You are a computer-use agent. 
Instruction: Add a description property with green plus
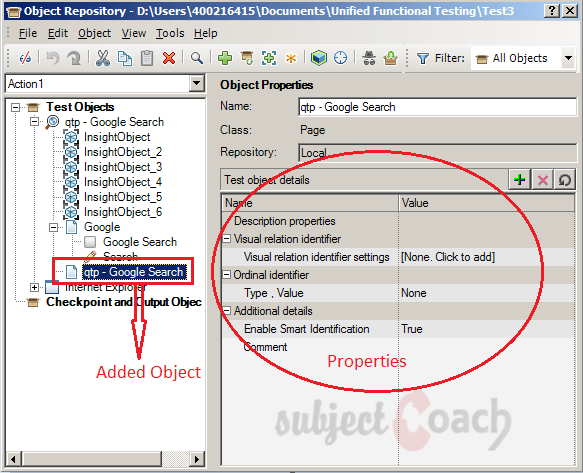[519, 180]
